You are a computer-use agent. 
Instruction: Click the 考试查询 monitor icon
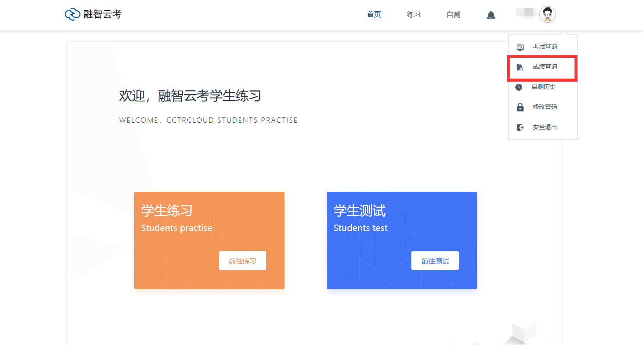(520, 47)
